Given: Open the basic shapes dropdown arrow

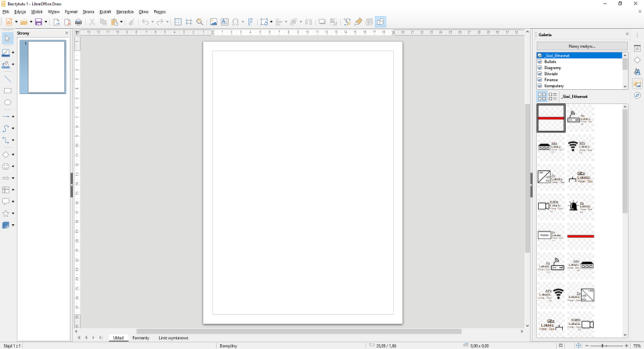Looking at the screenshot, I should tap(13, 154).
